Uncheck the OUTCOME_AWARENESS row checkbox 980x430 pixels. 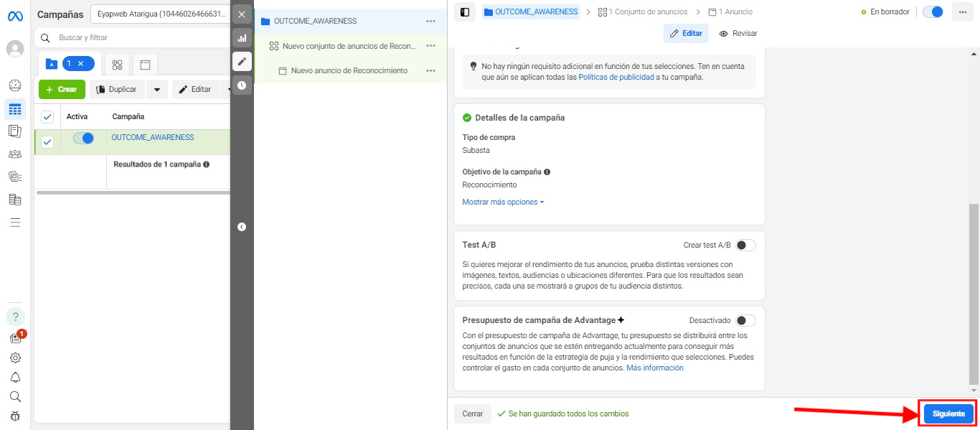[x=47, y=142]
